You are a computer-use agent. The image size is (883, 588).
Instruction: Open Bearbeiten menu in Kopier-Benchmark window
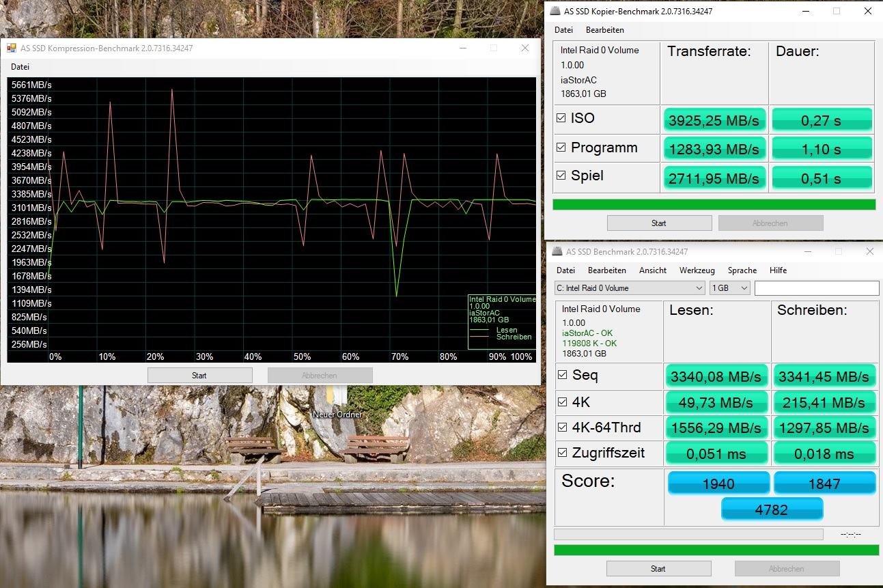pyautogui.click(x=604, y=30)
